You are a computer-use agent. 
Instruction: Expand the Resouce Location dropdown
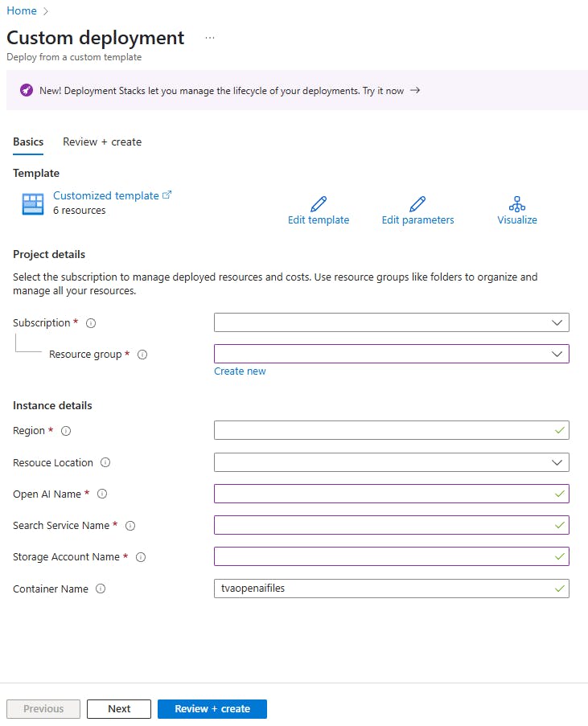click(x=392, y=462)
